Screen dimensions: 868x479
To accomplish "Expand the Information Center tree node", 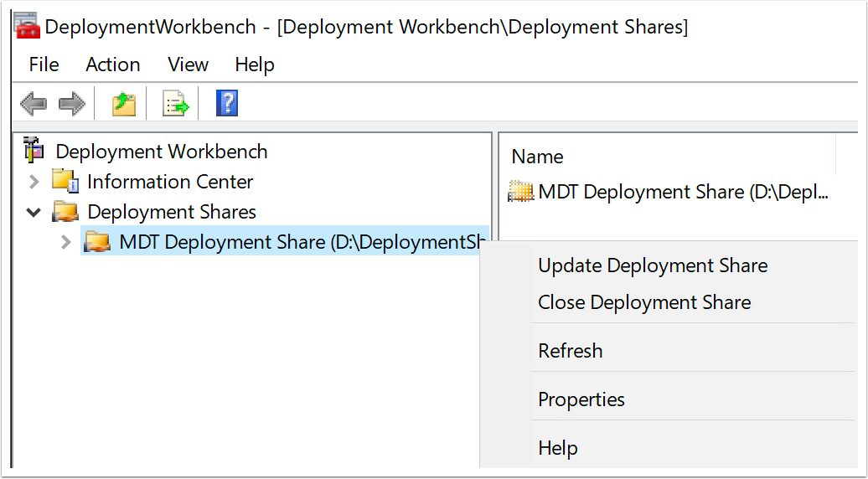I will pyautogui.click(x=34, y=182).
